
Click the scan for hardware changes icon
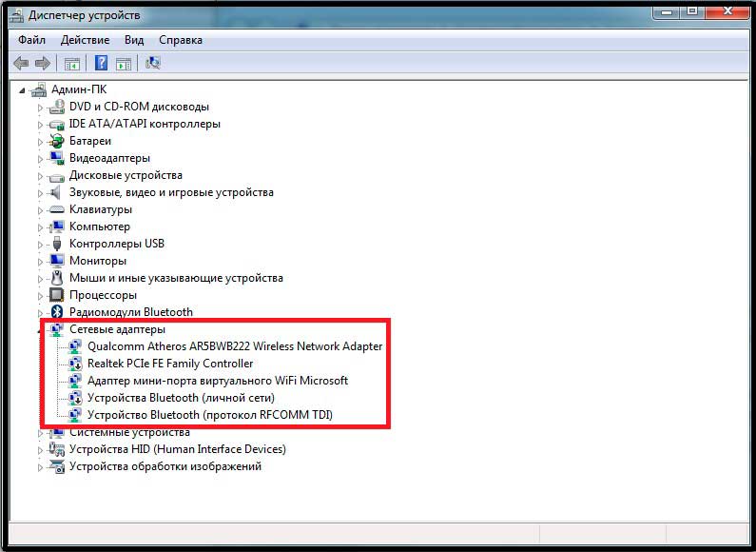click(153, 64)
